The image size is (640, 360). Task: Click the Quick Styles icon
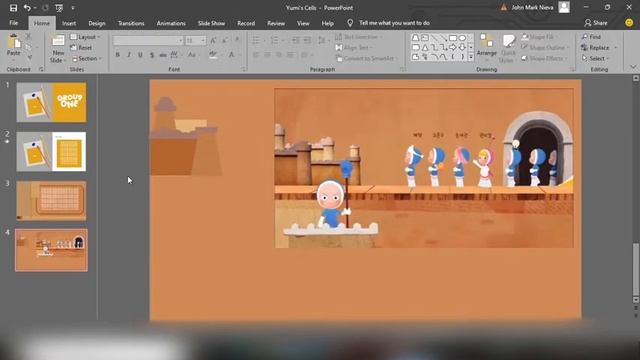(x=508, y=47)
